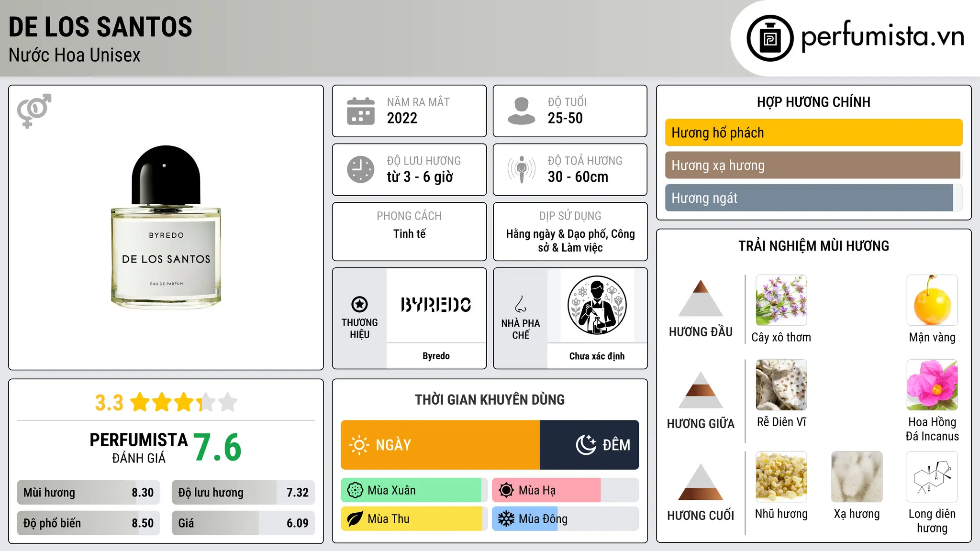
Task: Click the sun icon for Mùa Hạ
Action: (x=506, y=490)
